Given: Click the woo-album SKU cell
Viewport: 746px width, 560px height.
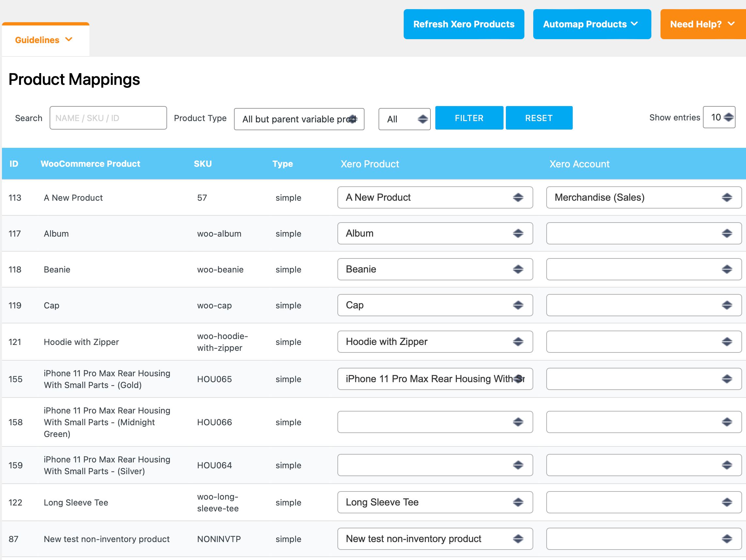Looking at the screenshot, I should [219, 233].
